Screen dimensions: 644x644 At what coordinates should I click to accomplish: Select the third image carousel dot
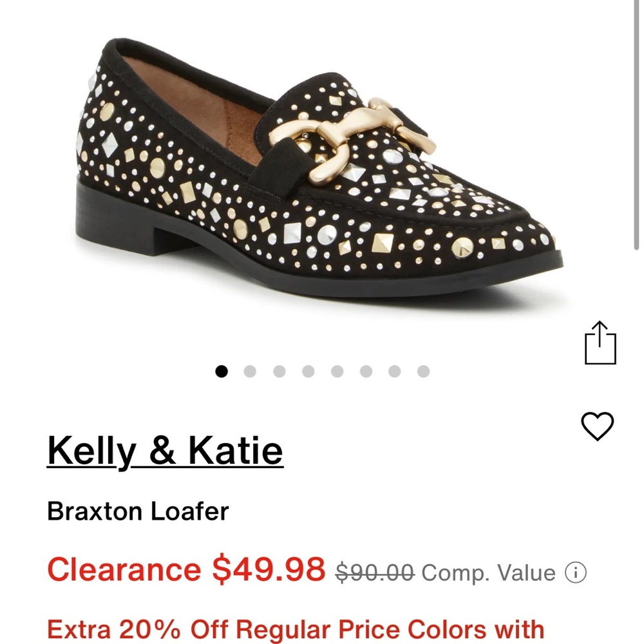279,370
